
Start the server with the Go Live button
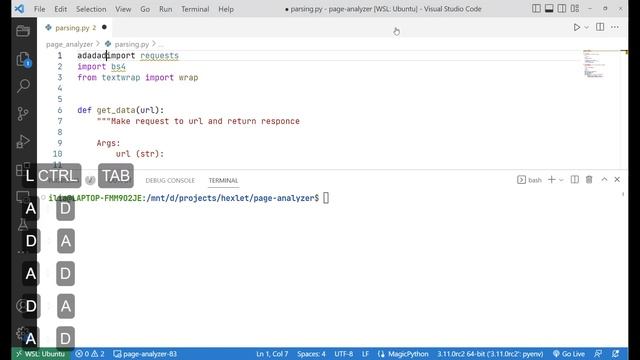pyautogui.click(x=569, y=354)
